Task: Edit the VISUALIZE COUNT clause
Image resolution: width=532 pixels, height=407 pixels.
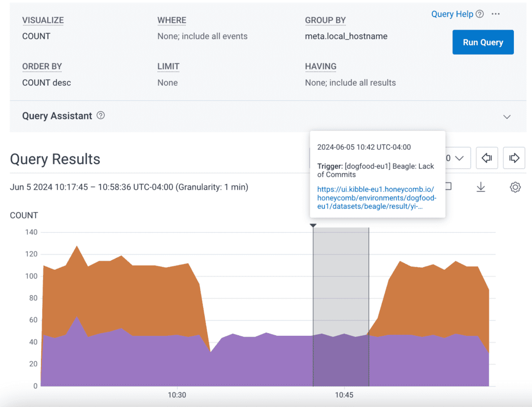Action: (36, 36)
